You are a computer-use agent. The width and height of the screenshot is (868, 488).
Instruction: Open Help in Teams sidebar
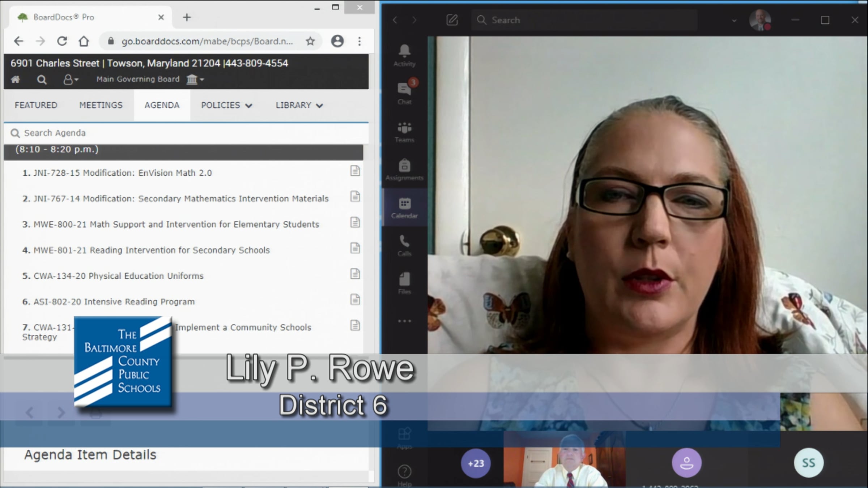404,476
